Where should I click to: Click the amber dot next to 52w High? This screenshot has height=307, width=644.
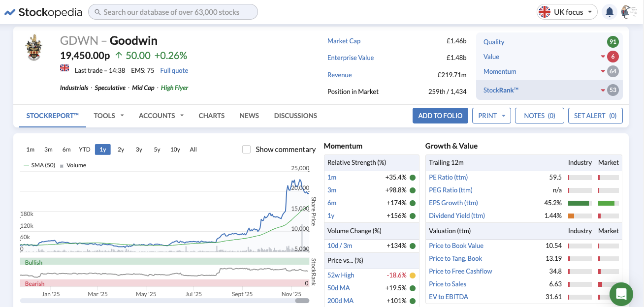pos(413,275)
